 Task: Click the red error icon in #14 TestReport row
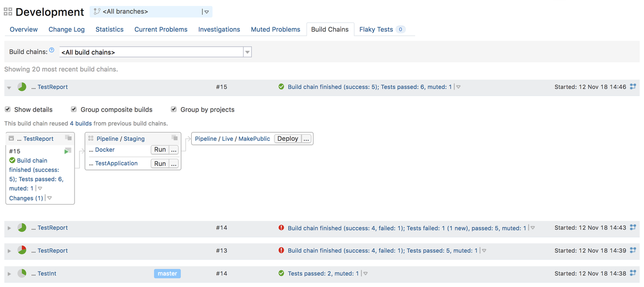(x=281, y=228)
